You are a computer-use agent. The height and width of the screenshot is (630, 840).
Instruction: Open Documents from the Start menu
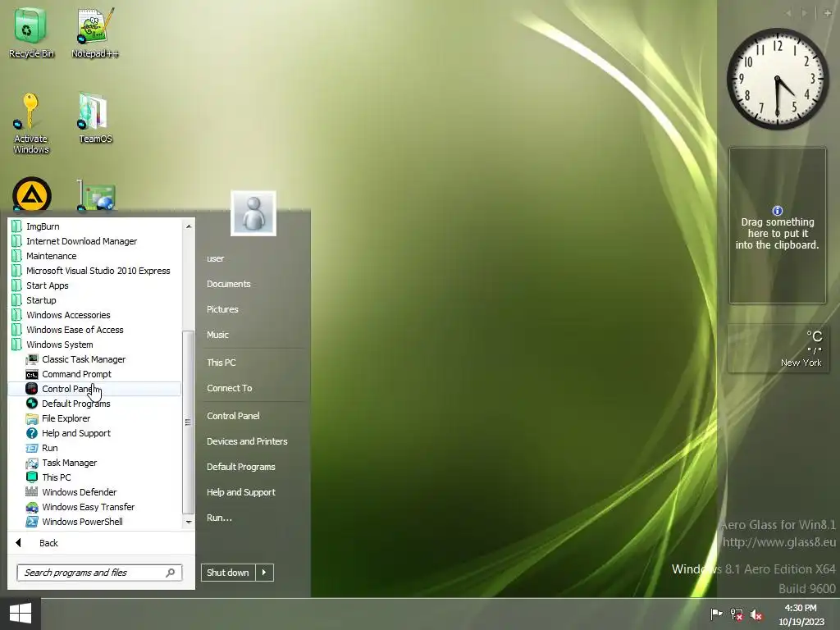(229, 284)
